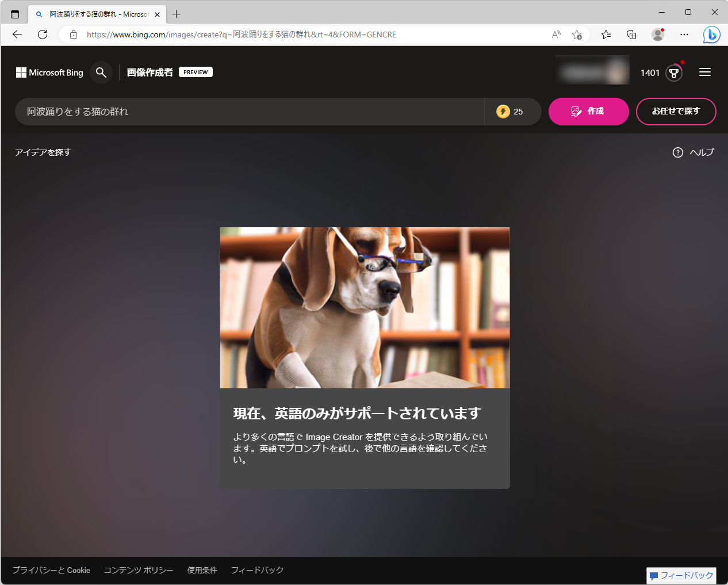Open browser Collections icon
This screenshot has height=585, width=728.
click(x=631, y=35)
